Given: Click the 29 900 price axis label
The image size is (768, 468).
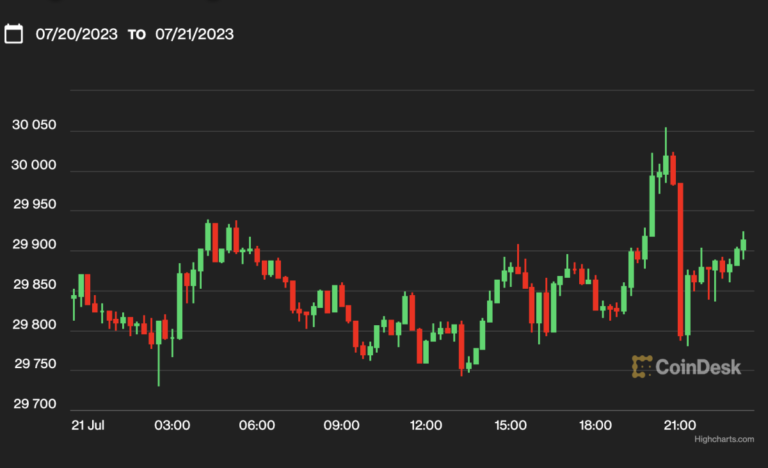Looking at the screenshot, I should click(34, 246).
